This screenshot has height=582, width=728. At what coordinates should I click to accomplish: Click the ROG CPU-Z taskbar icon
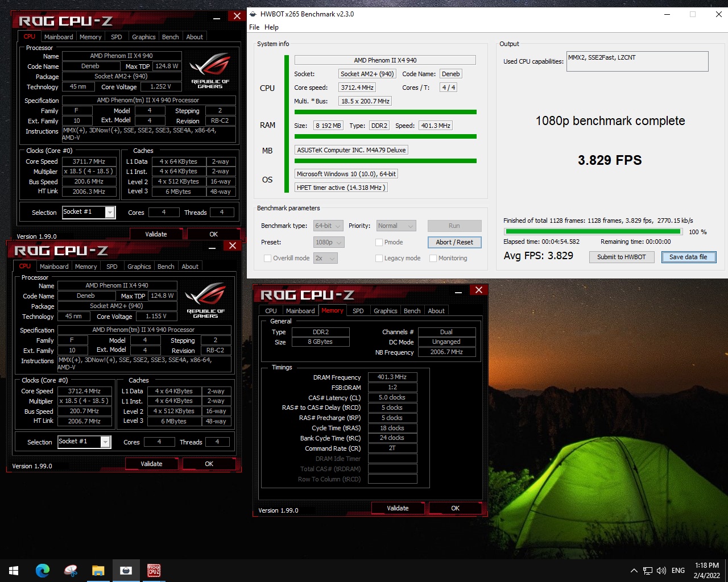pos(154,571)
